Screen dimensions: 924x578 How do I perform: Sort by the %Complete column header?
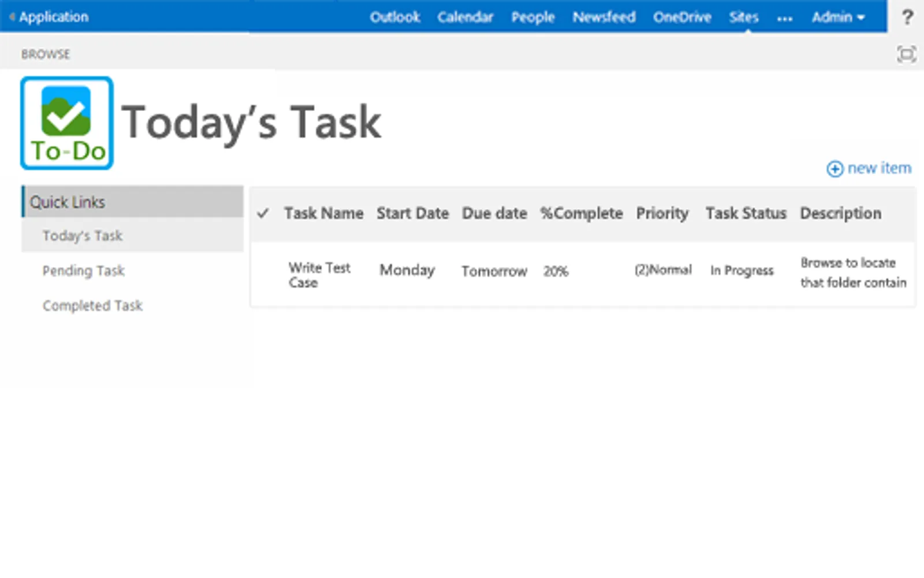tap(582, 213)
